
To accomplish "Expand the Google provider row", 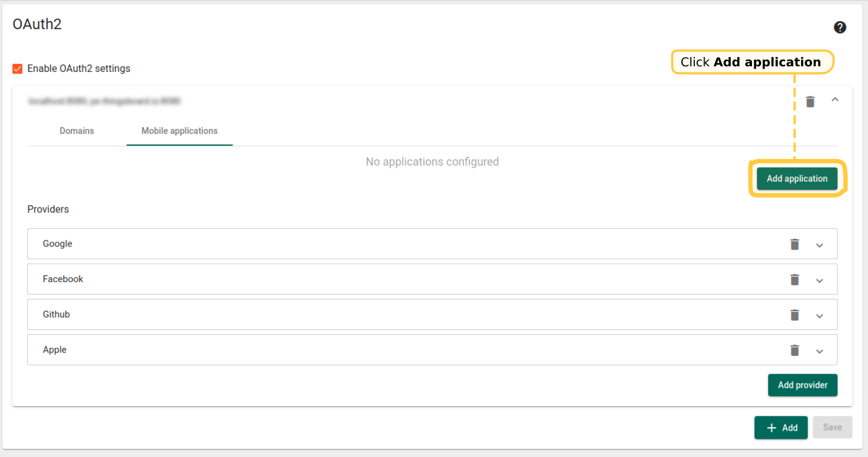I will coord(819,245).
